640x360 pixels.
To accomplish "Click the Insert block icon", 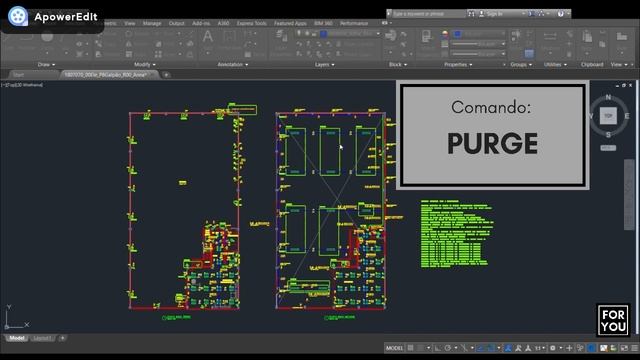I will click(390, 36).
